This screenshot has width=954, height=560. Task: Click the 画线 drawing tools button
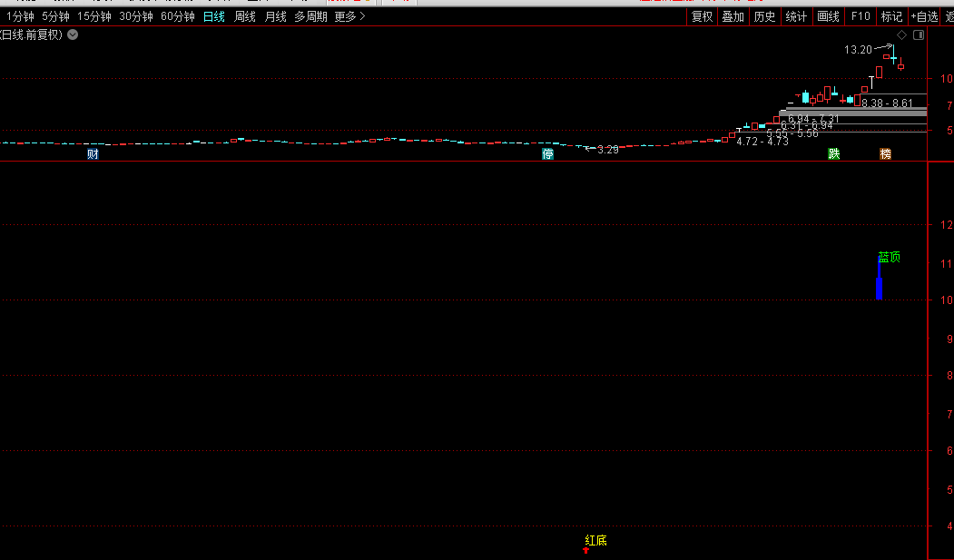[x=828, y=16]
